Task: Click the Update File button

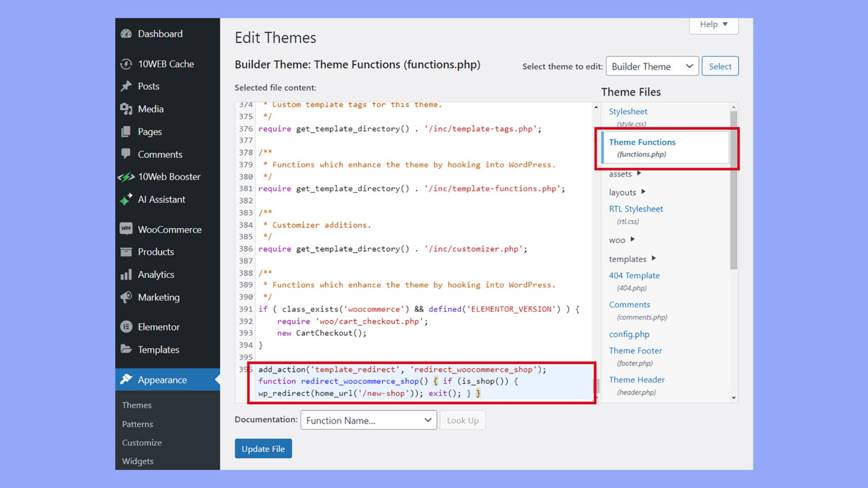Action: click(263, 448)
